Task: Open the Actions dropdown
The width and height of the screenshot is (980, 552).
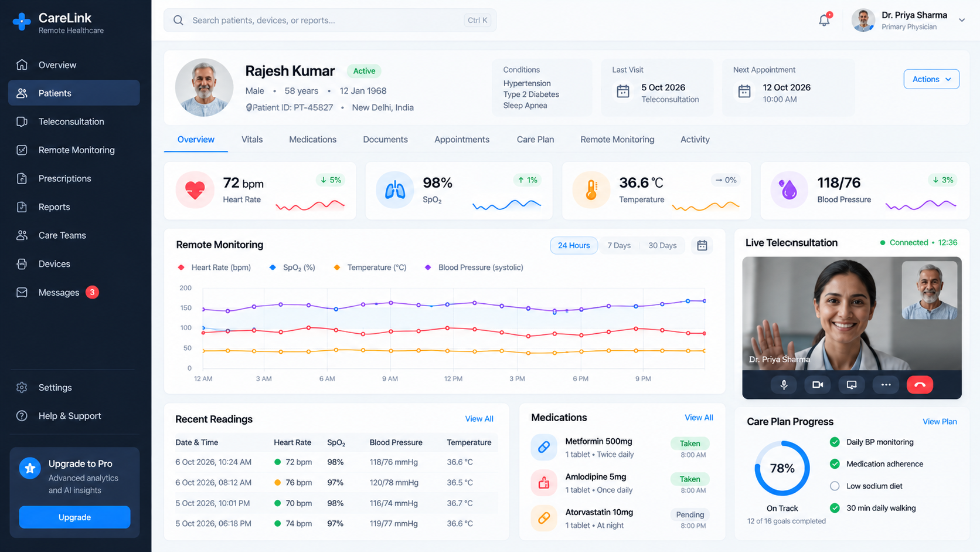Action: point(931,79)
